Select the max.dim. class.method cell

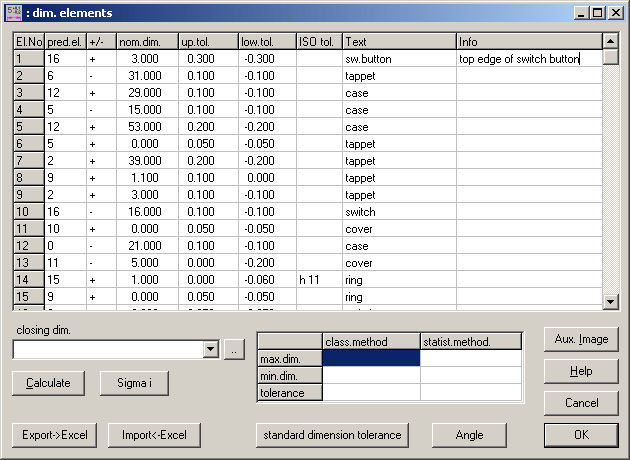[371, 358]
